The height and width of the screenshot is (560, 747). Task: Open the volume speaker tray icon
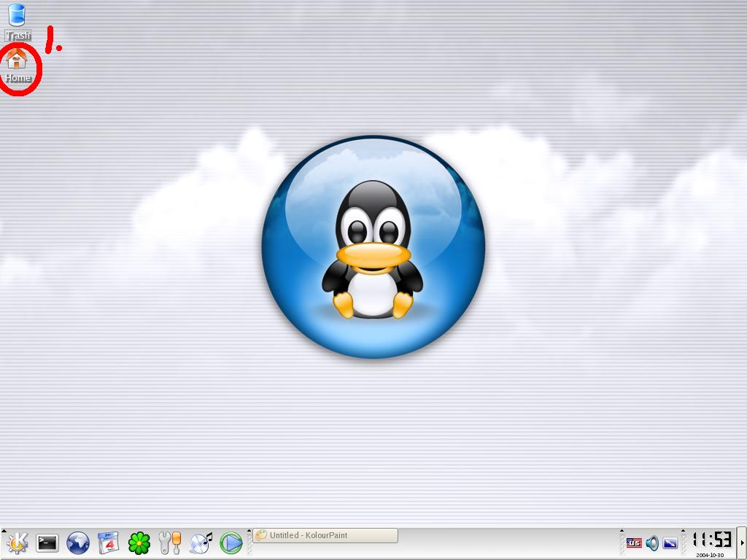click(652, 542)
